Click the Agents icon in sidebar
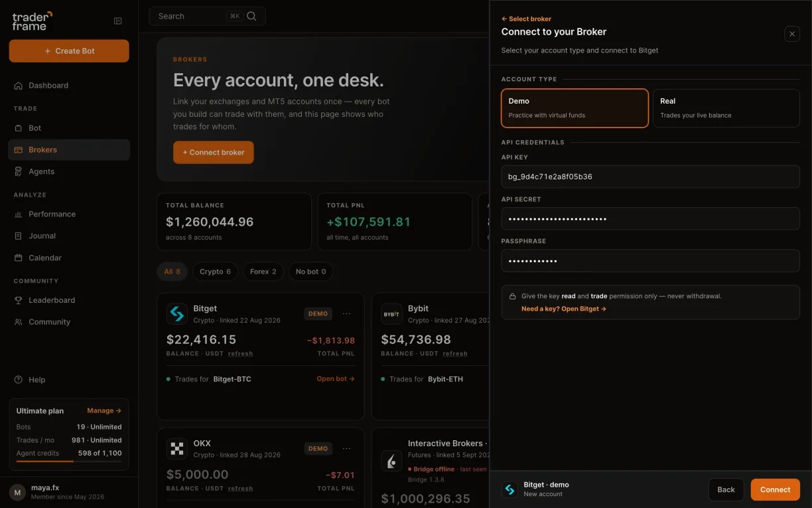Screen dimensions: 812x508 click(x=19, y=171)
